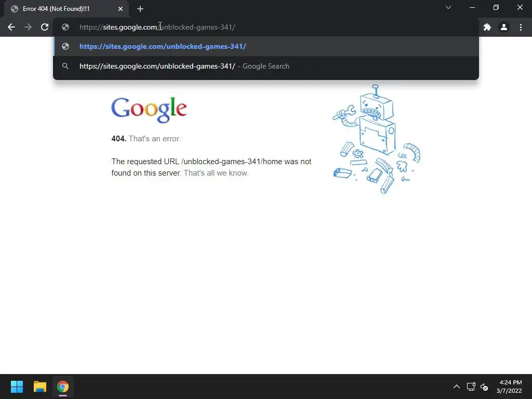Screen dimensions: 532x399
Task: Click the globe icon beside the URL suggestion
Action: point(65,46)
